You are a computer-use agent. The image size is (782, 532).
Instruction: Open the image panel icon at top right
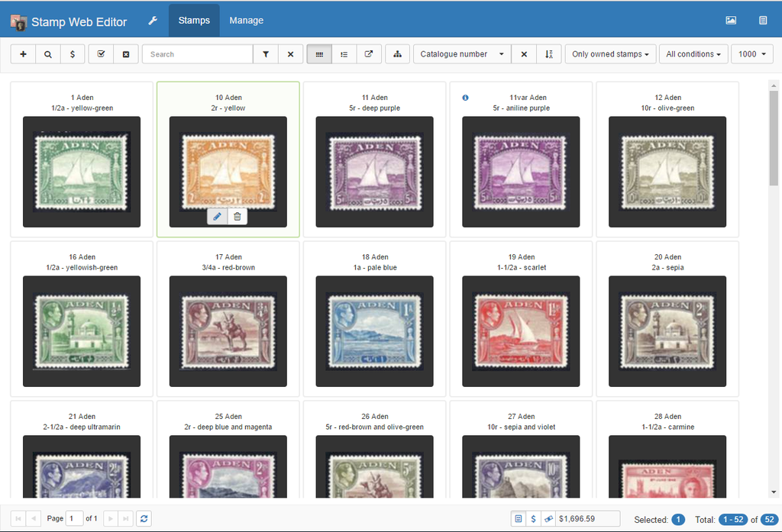pos(730,20)
